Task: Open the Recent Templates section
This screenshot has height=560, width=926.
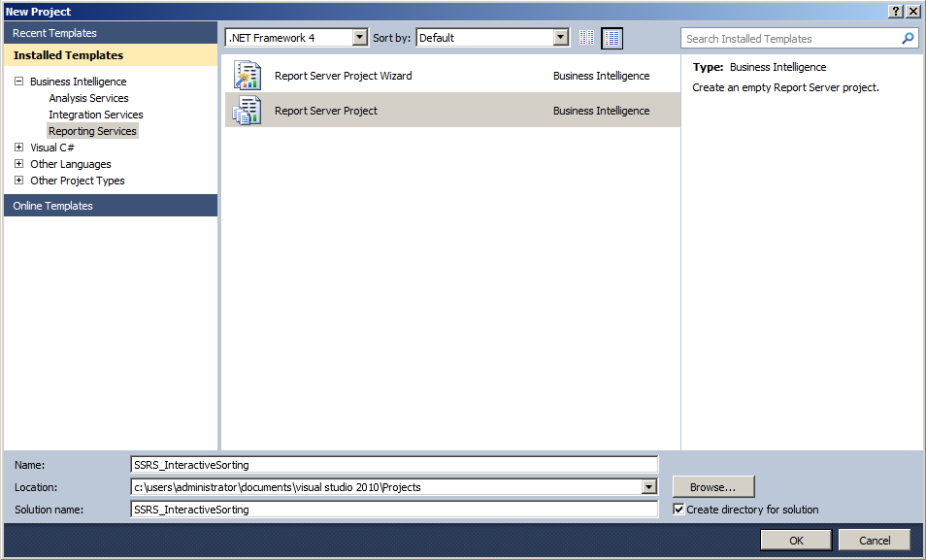Action: coord(55,32)
